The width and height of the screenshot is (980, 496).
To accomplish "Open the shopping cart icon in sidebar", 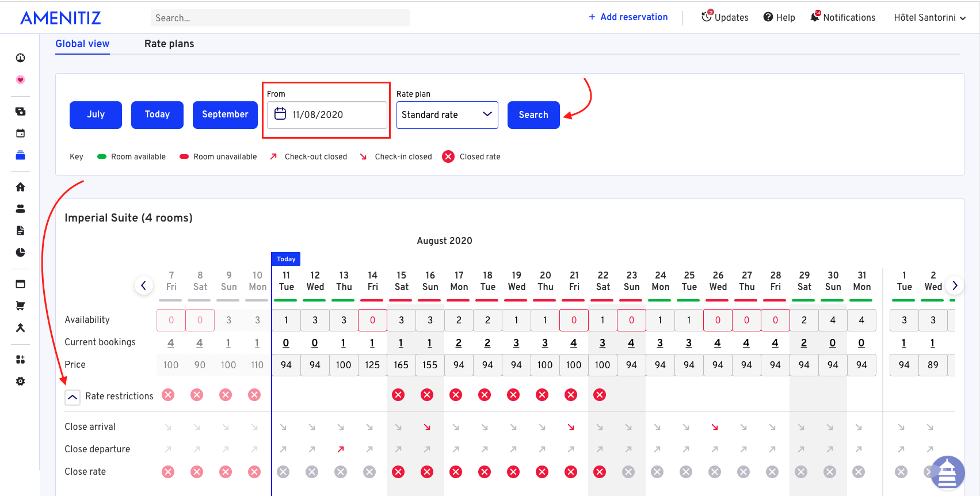I will click(x=21, y=306).
